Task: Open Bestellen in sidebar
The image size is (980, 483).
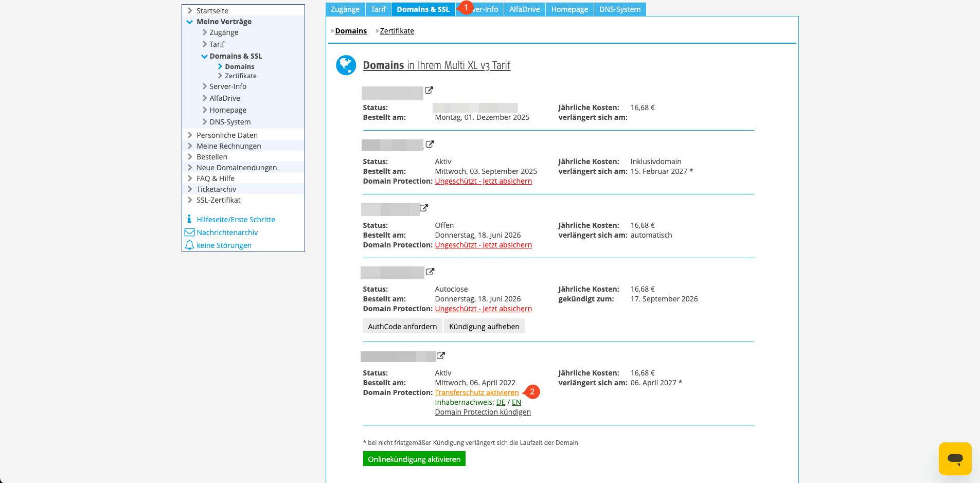Action: pos(212,157)
